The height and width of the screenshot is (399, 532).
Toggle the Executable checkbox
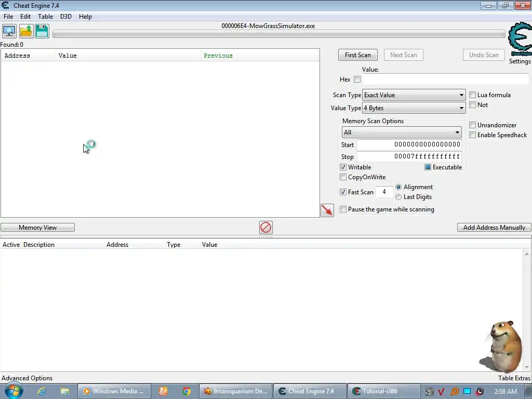click(x=428, y=167)
